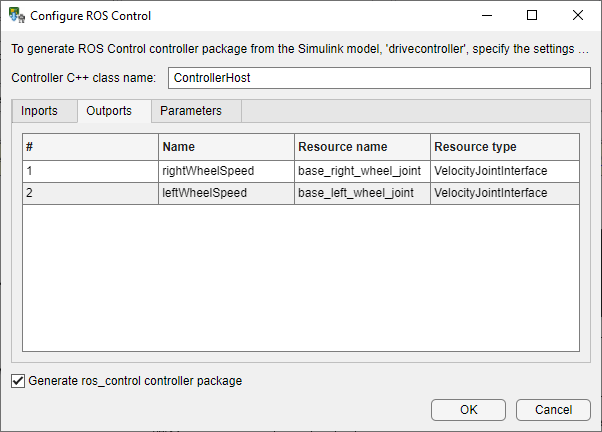Switch to the Inports tab
602x432 pixels.
40,111
